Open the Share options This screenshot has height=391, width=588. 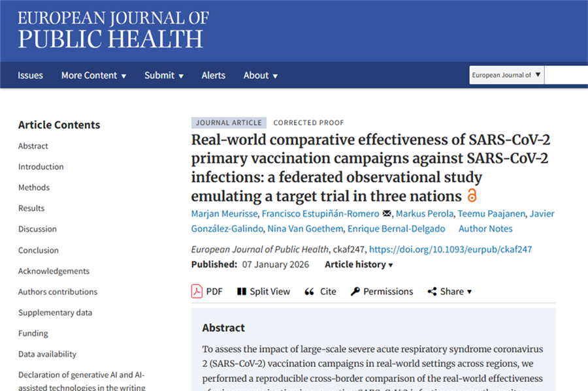click(x=449, y=291)
